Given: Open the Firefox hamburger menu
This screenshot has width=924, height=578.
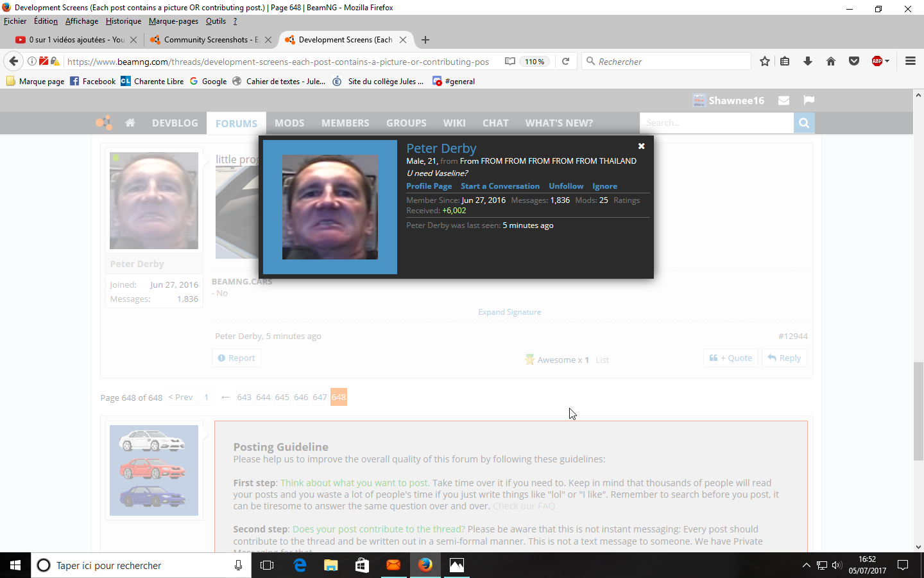Looking at the screenshot, I should tap(910, 62).
